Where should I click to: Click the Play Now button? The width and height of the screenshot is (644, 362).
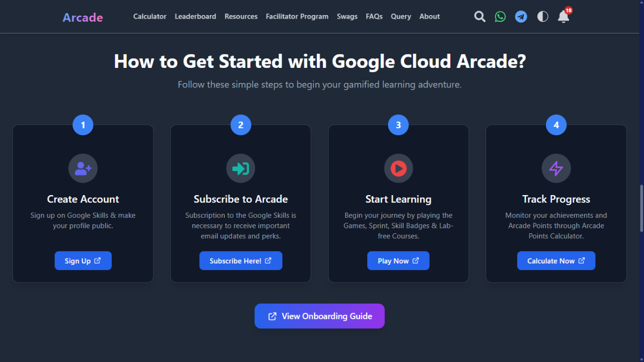(x=398, y=261)
